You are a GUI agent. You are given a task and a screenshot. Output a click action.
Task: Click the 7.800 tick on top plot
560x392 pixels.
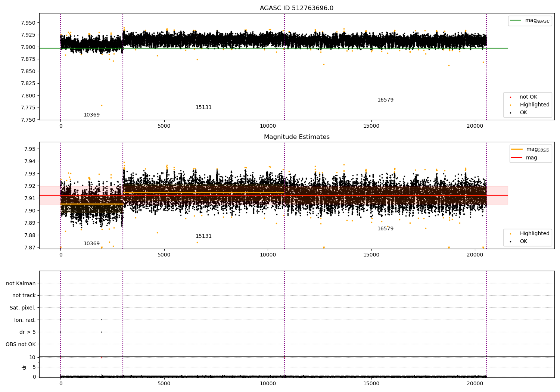[28, 96]
